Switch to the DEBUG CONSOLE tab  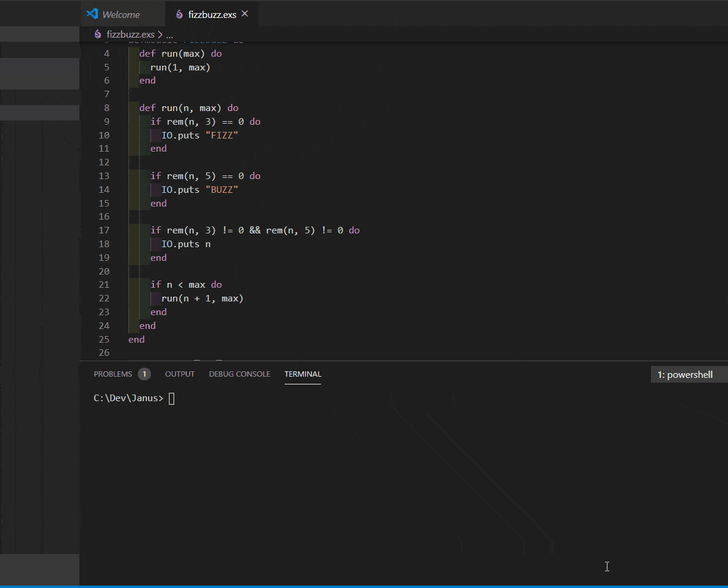coord(239,374)
